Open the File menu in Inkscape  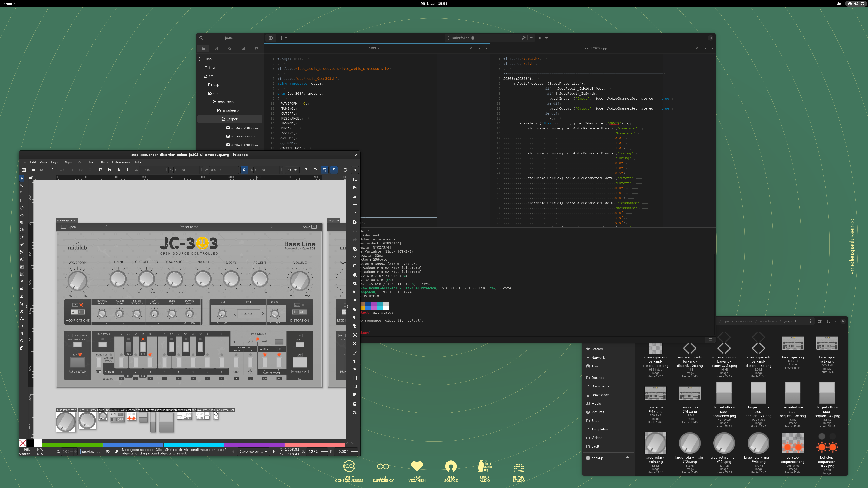[x=23, y=162]
